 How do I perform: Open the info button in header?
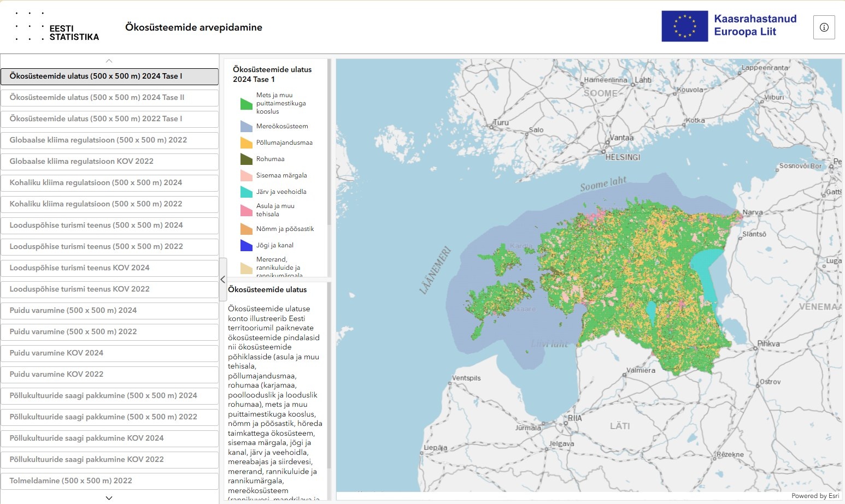point(824,27)
